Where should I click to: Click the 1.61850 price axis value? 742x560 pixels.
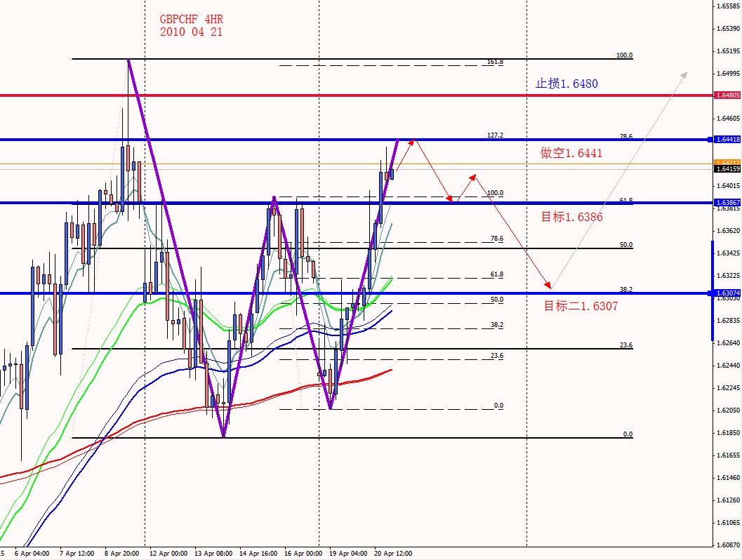point(728,433)
